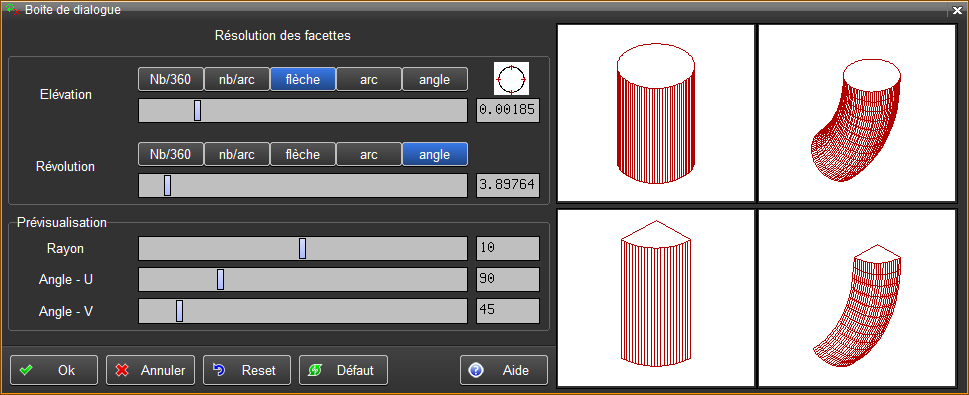Click the Elévation slider handle
Screen dimensions: 969x395
(197, 111)
